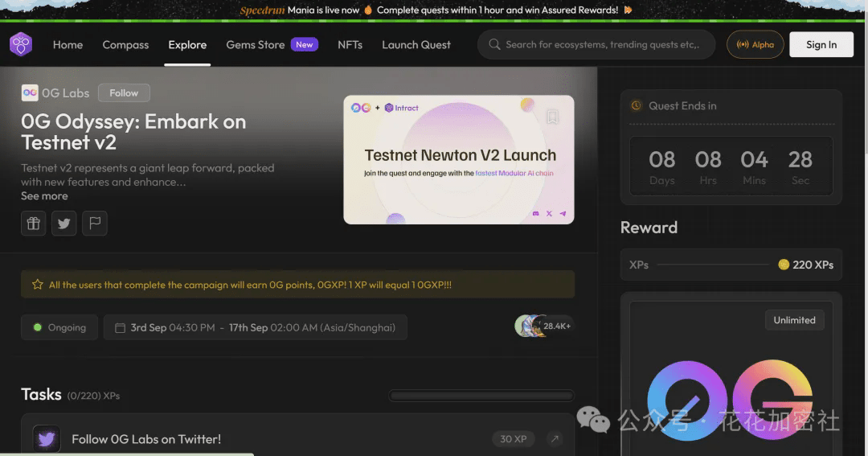Open the Gems Store page
868x456 pixels.
(255, 45)
